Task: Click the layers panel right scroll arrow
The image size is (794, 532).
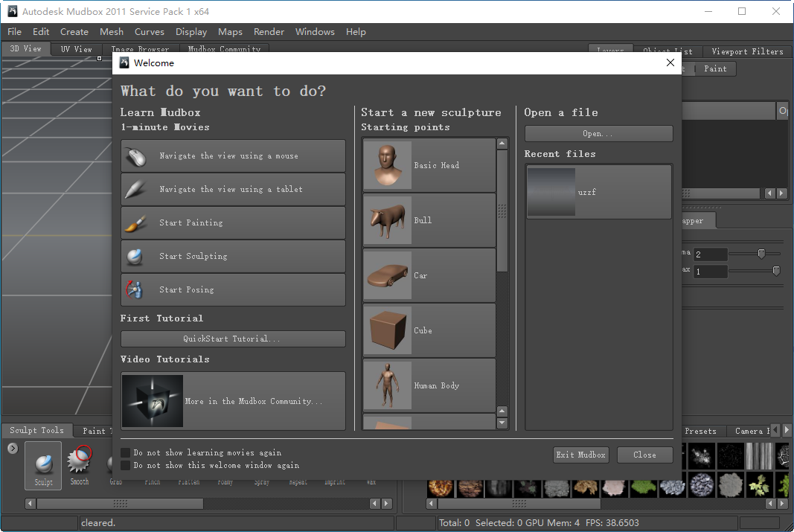Action: [781, 193]
